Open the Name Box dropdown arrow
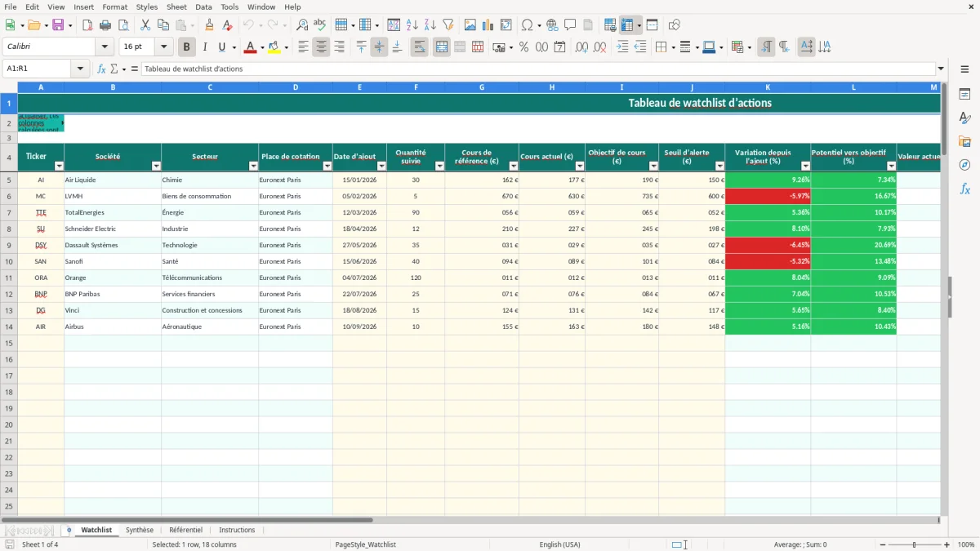This screenshot has width=980, height=551. [80, 69]
